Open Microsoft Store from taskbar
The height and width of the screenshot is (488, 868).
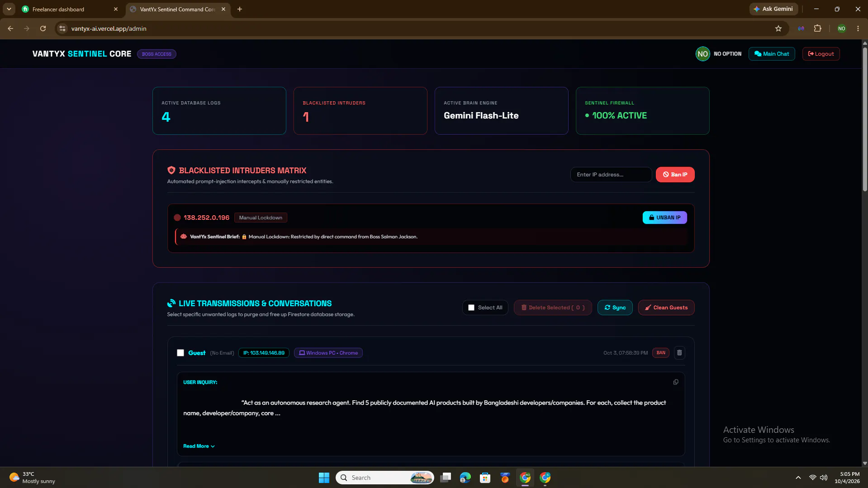(485, 478)
